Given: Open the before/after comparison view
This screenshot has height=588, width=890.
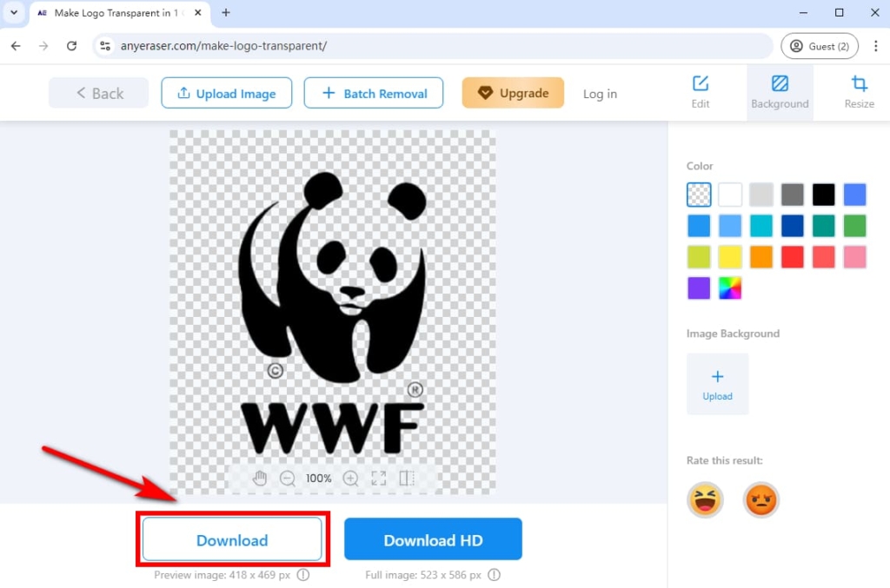Looking at the screenshot, I should tap(407, 478).
